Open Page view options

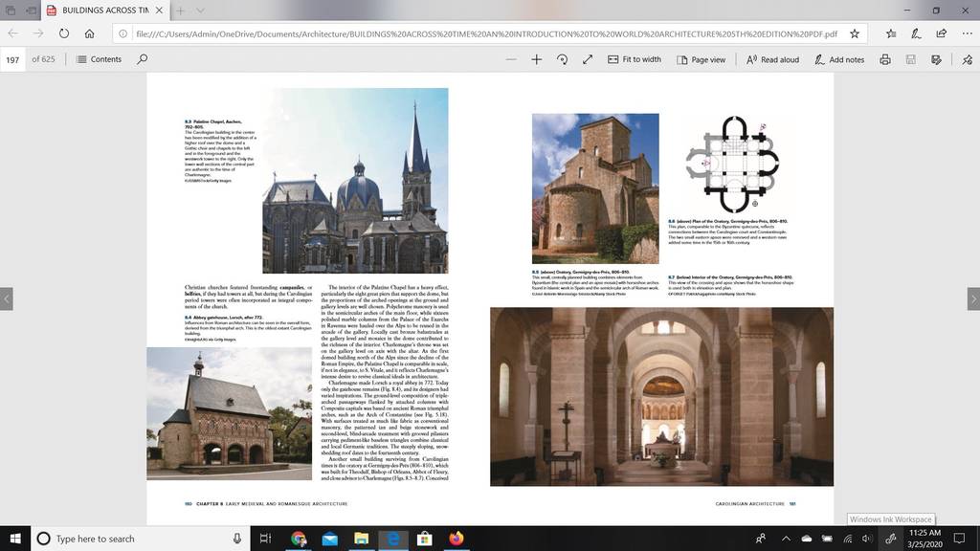coord(701,59)
